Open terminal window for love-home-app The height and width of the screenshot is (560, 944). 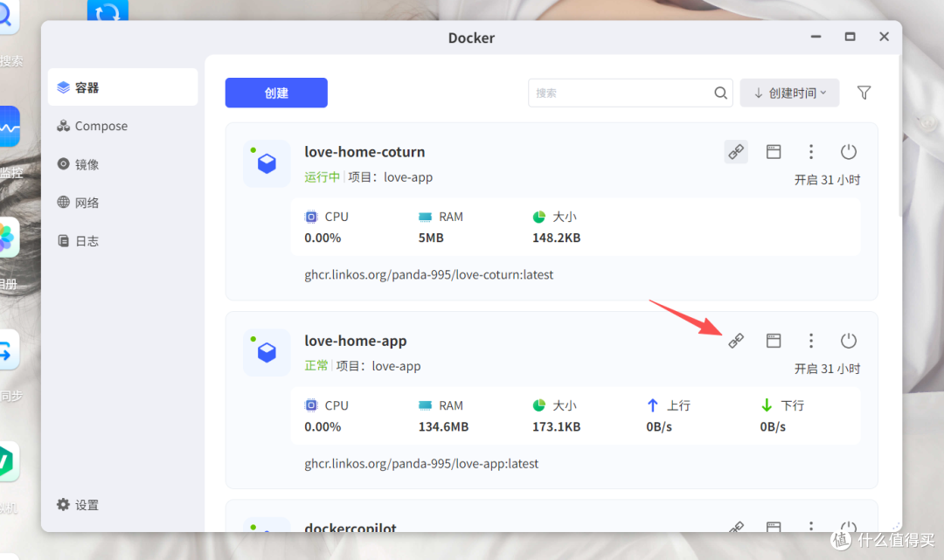774,341
